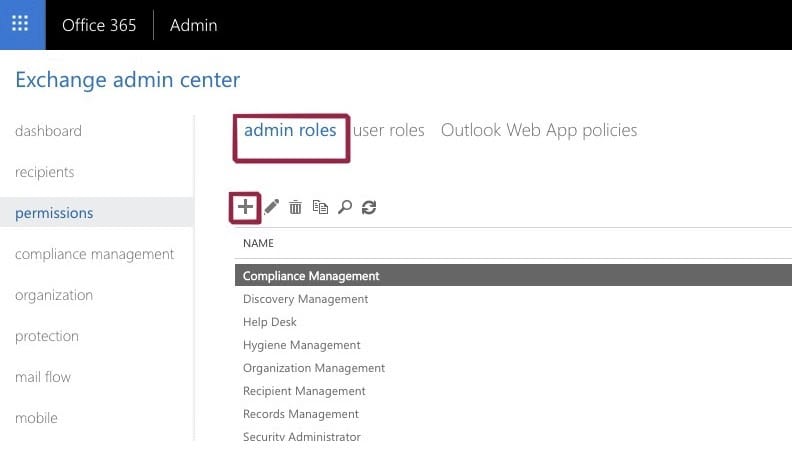This screenshot has width=792, height=454.
Task: Switch to the user roles tab
Action: 388,130
